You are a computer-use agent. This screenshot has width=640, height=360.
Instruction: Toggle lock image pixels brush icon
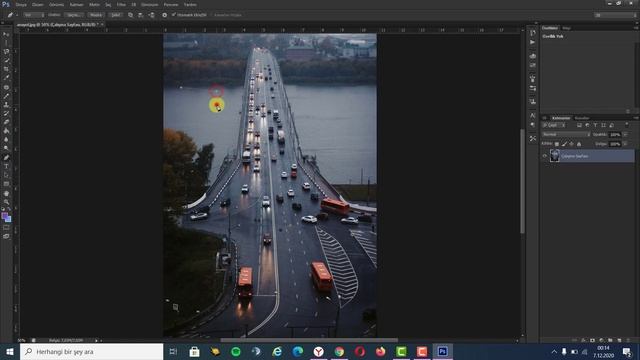click(x=564, y=144)
